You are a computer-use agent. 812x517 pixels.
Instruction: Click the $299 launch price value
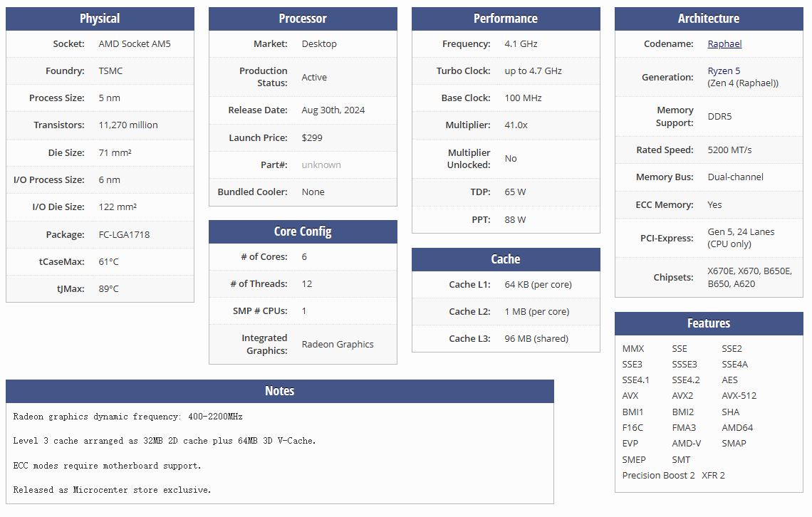coord(314,137)
